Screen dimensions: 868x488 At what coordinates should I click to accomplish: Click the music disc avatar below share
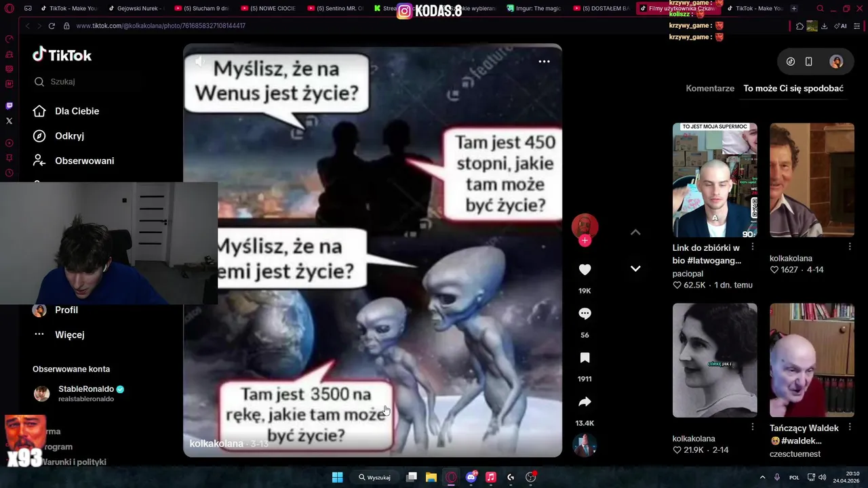[x=585, y=445]
